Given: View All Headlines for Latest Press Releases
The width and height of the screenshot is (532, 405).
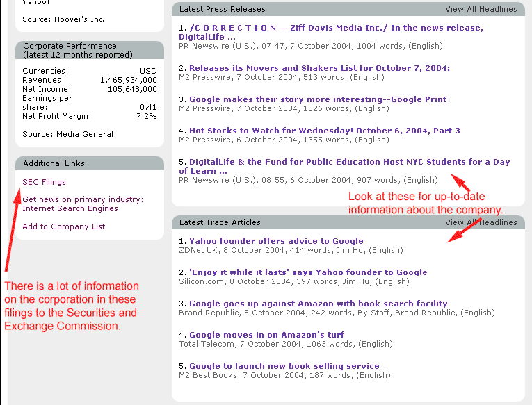Looking at the screenshot, I should (481, 10).
